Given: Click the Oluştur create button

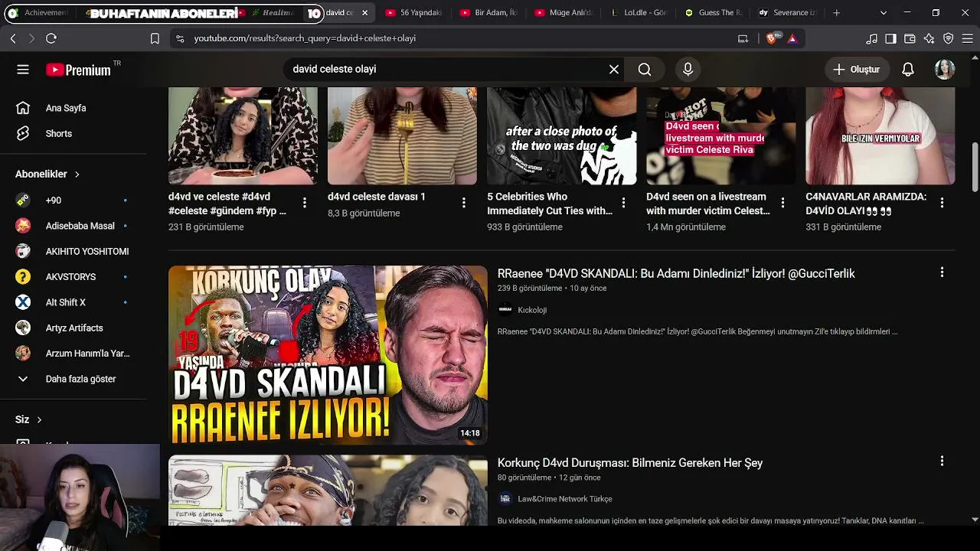Looking at the screenshot, I should [x=857, y=70].
